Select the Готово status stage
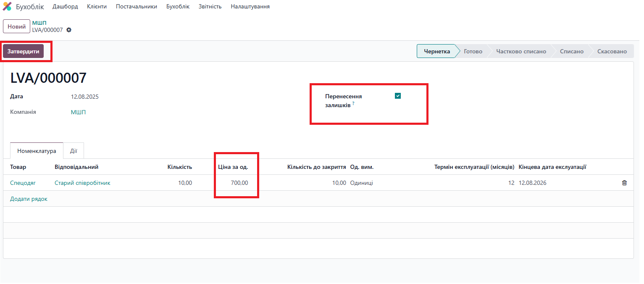Screen dimensions: 644x284 [473, 51]
